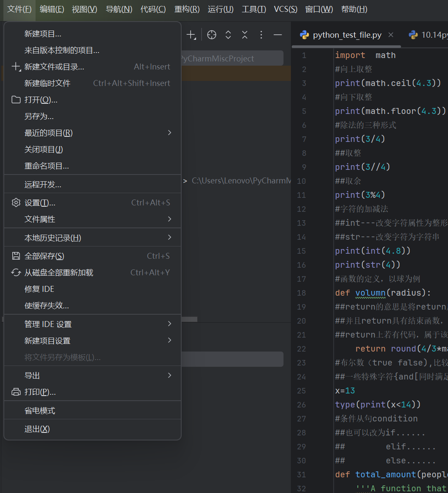Viewport: 448px width, 493px height.
Task: Click line number 18 in the gutter
Action: pyautogui.click(x=301, y=293)
